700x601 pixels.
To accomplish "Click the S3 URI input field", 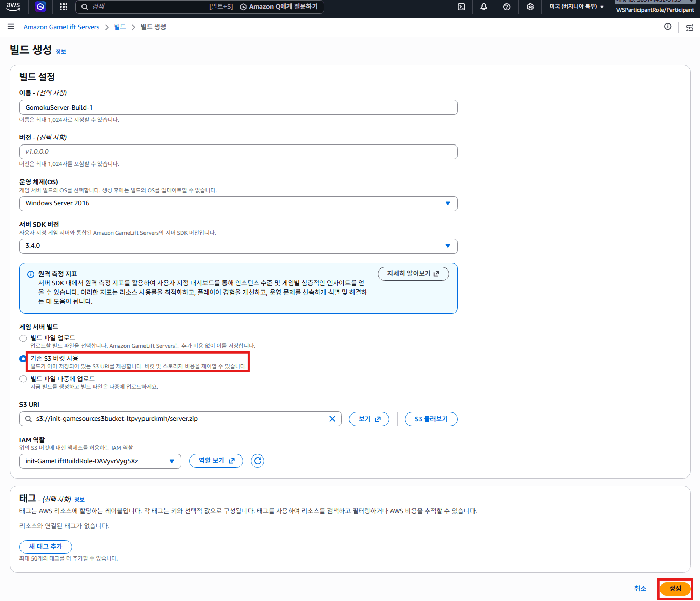I will pos(180,419).
